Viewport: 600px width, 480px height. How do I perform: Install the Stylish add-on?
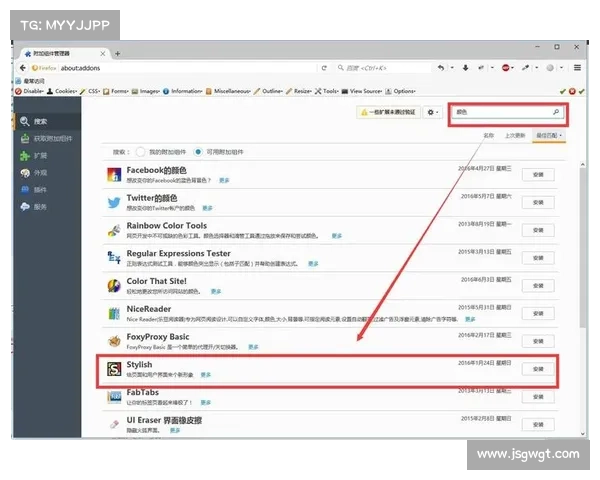coord(538,369)
